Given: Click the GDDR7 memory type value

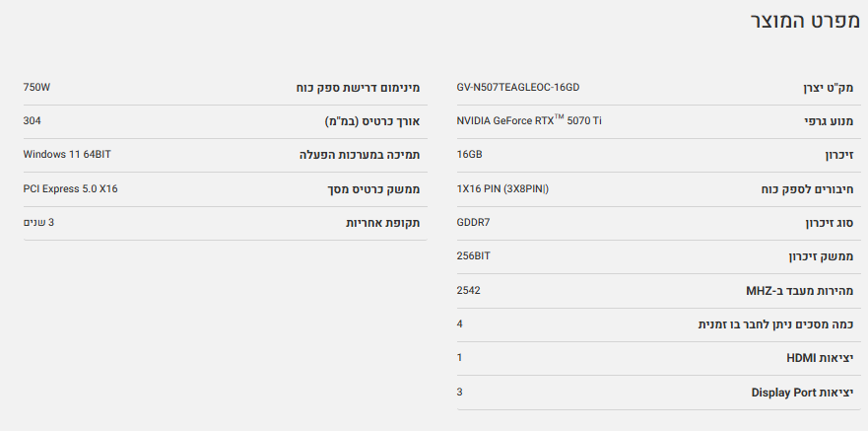Looking at the screenshot, I should pos(473,222).
